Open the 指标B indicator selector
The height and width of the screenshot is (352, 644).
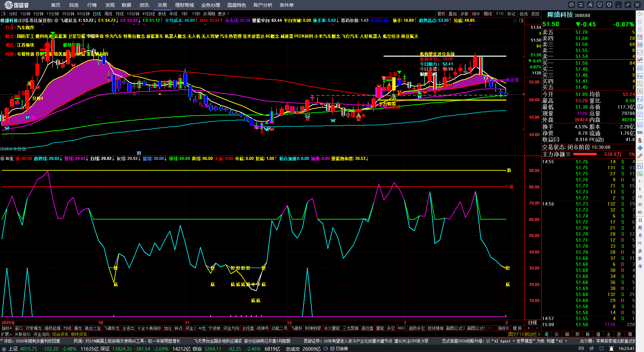click(x=503, y=328)
